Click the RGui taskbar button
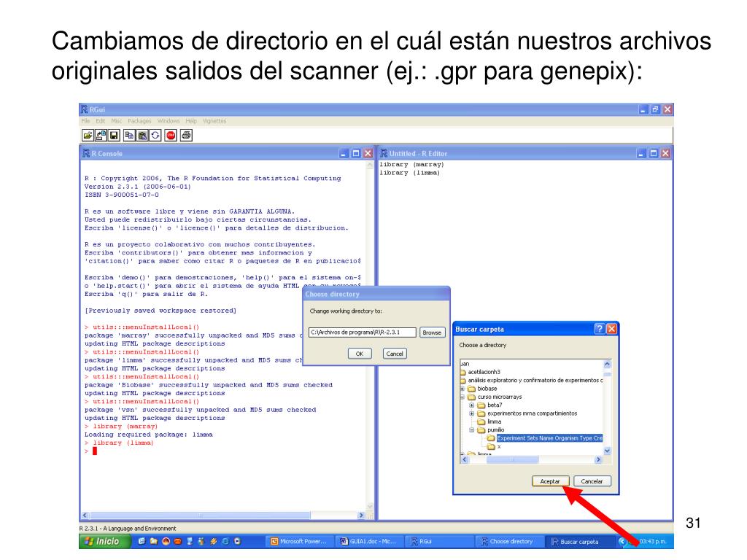Screen dimensions: 747x560 pyautogui.click(x=438, y=542)
